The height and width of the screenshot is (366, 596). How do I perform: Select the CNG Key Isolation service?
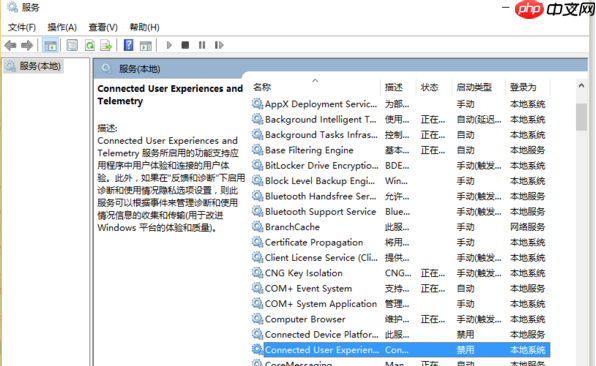(x=304, y=273)
